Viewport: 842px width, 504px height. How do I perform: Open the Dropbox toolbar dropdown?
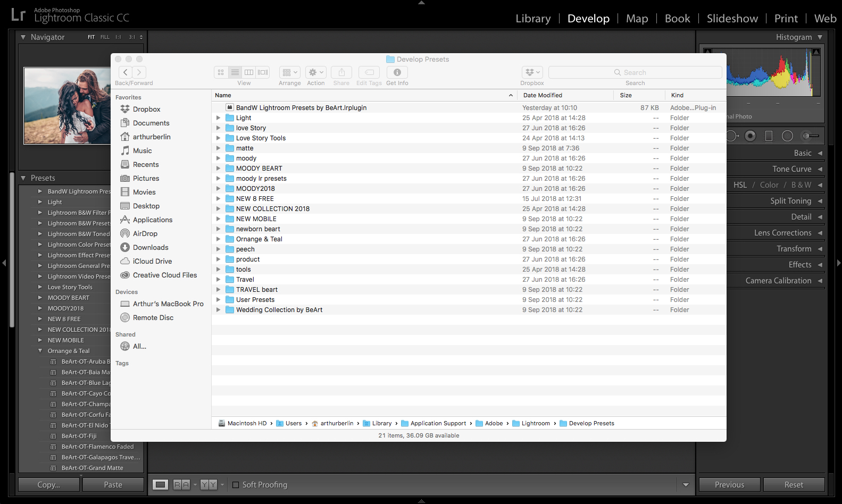532,72
